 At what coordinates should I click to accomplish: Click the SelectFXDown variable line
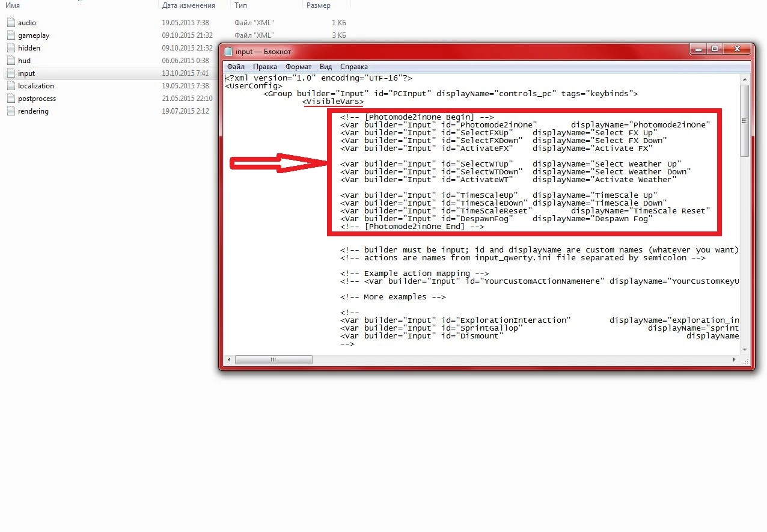pyautogui.click(x=504, y=141)
